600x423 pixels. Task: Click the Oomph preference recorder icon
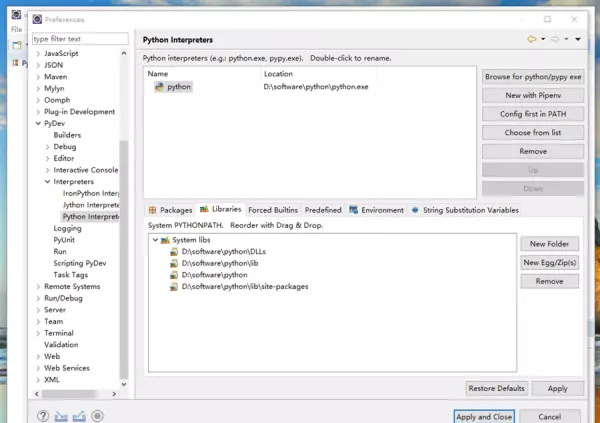click(98, 416)
